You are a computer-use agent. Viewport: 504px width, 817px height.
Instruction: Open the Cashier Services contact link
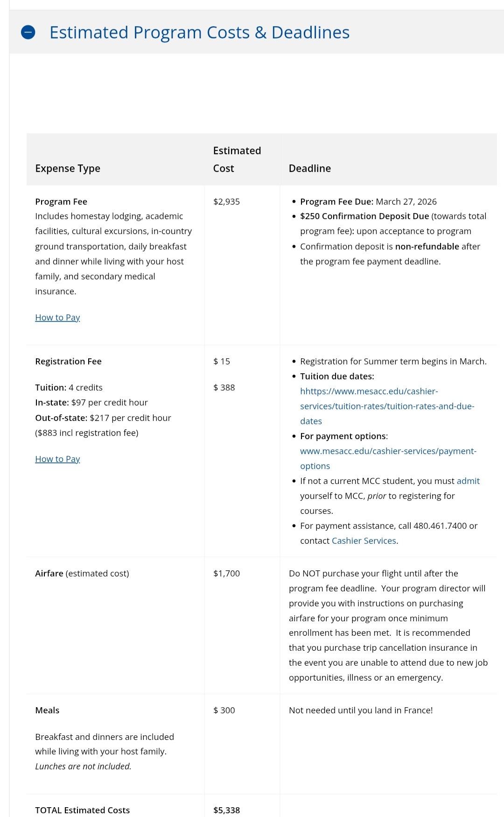click(x=364, y=541)
